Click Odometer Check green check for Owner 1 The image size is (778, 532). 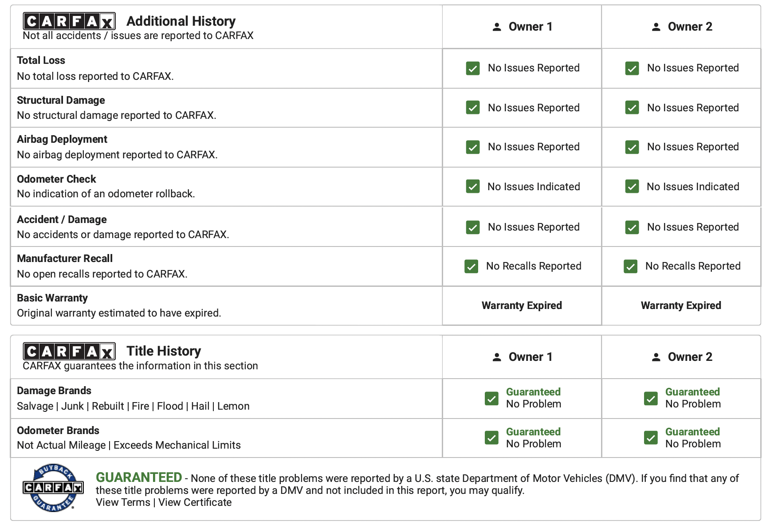[x=473, y=187]
